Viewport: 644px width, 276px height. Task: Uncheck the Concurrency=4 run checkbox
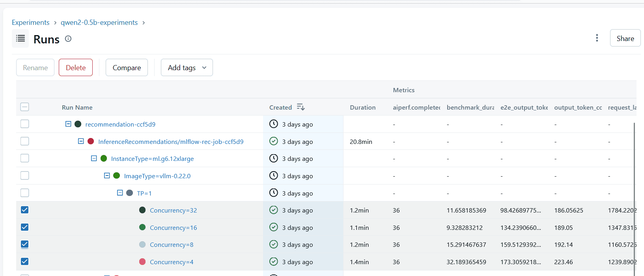click(x=24, y=261)
